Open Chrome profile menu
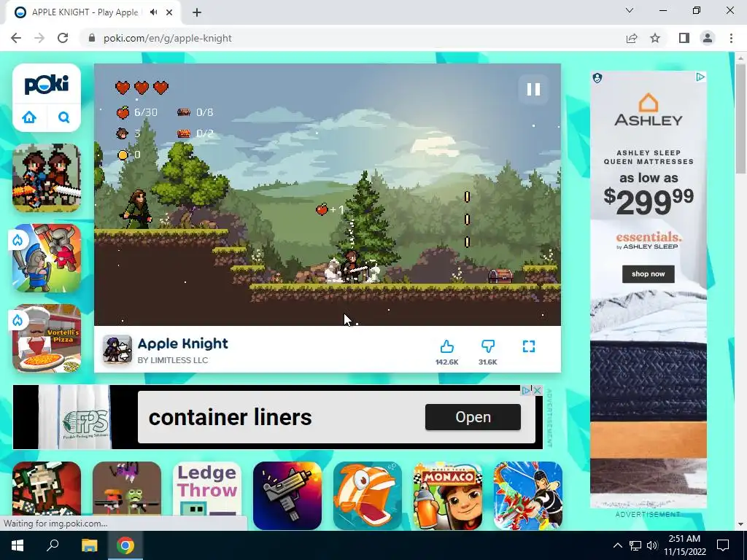This screenshot has height=560, width=747. (708, 38)
